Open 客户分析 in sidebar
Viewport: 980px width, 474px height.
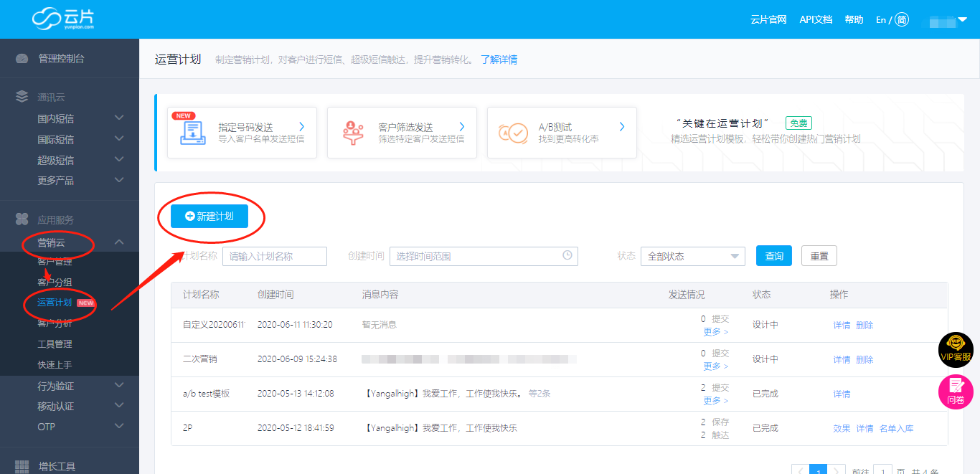(x=55, y=323)
